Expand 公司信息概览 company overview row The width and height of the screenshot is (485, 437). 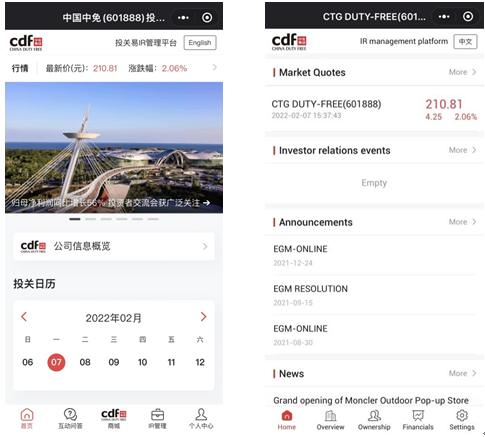(114, 246)
